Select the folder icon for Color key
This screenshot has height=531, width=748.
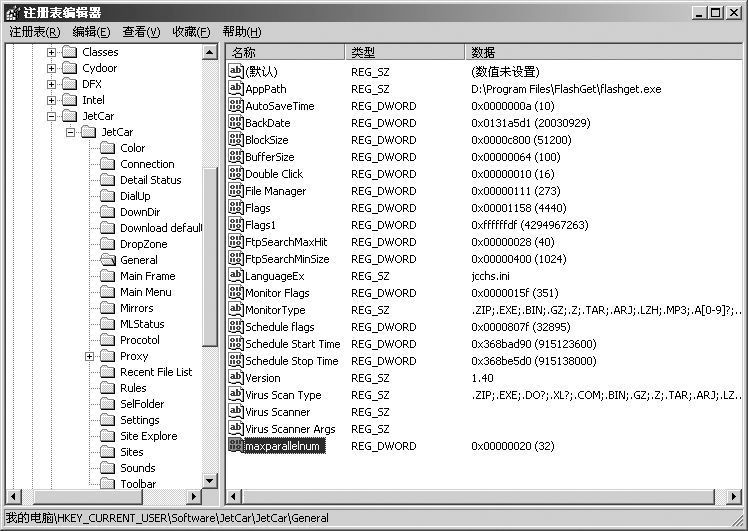[x=107, y=148]
